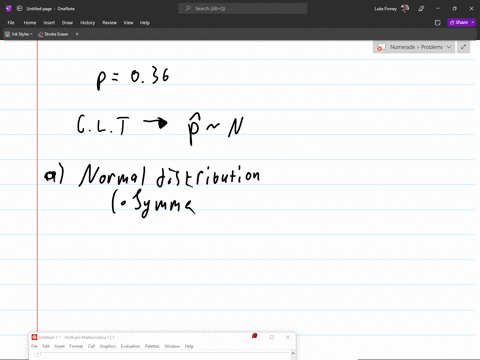The width and height of the screenshot is (480, 360).
Task: Switch to the View ribbon tab
Action: [128, 23]
